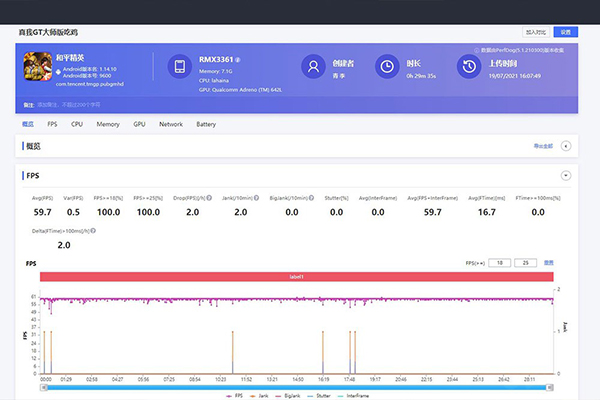Go to the Network tab
This screenshot has height=400, width=600.
[x=171, y=125]
